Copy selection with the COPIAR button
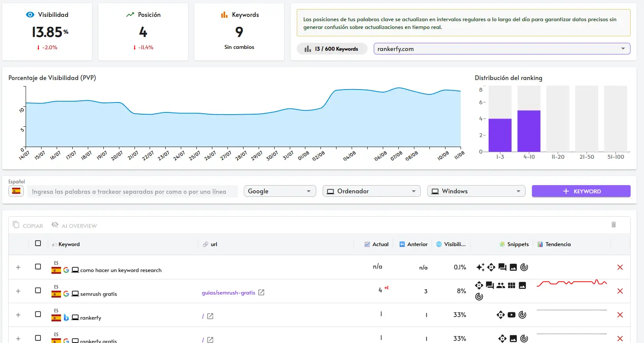The height and width of the screenshot is (343, 644). (28, 225)
